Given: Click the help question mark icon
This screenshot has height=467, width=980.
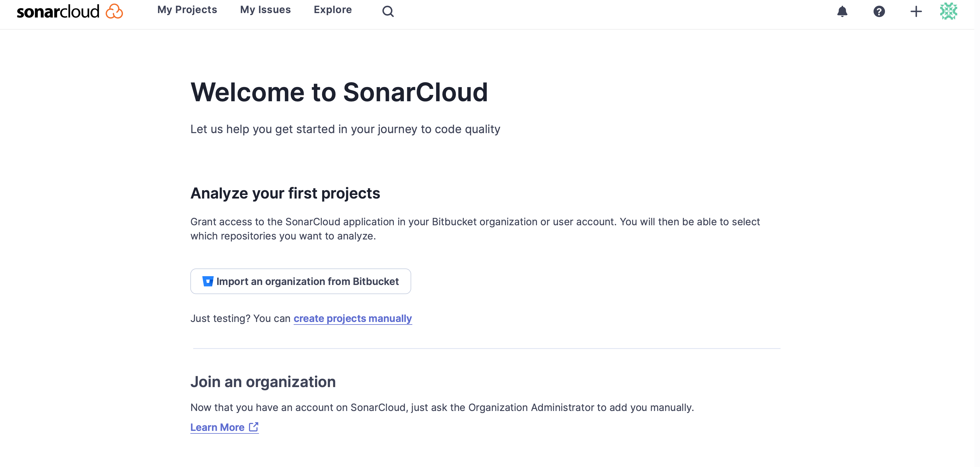Looking at the screenshot, I should point(878,11).
